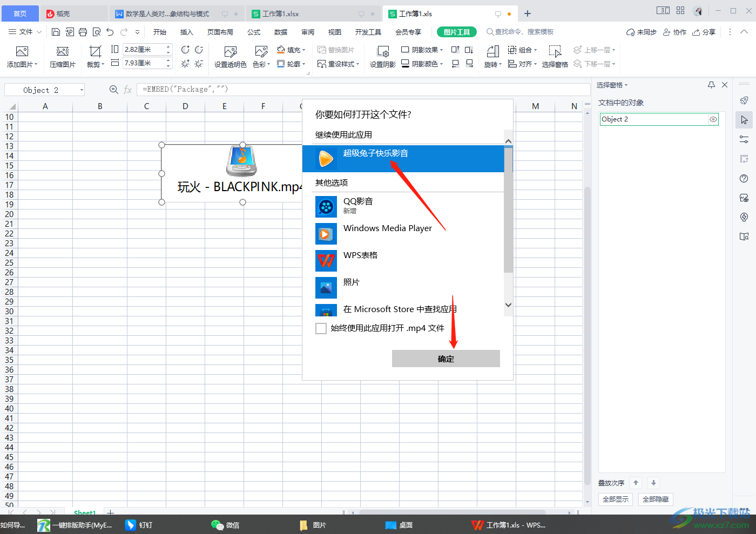Decrease brightness with the sun minus icon

tap(199, 64)
